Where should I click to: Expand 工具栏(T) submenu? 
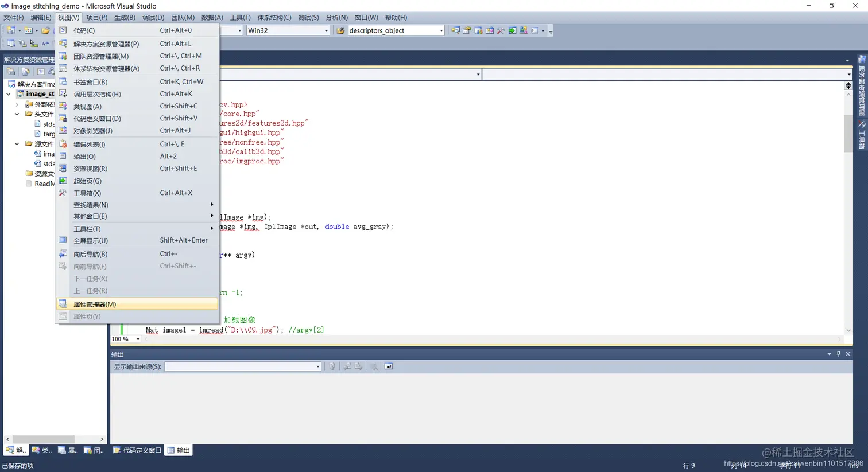point(137,228)
